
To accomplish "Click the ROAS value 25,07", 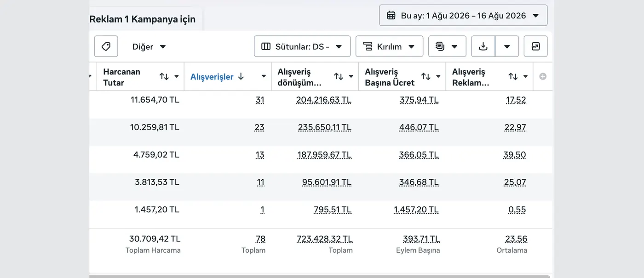I will click(x=515, y=182).
